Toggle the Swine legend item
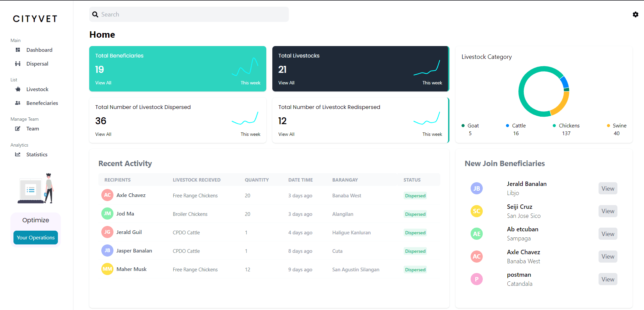This screenshot has height=310, width=644. [616, 126]
